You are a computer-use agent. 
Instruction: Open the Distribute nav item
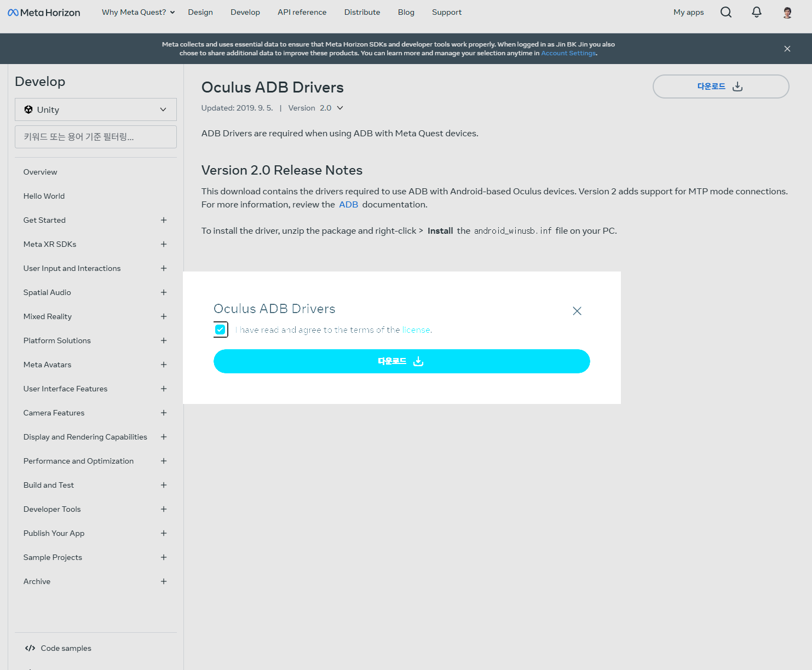click(x=362, y=12)
